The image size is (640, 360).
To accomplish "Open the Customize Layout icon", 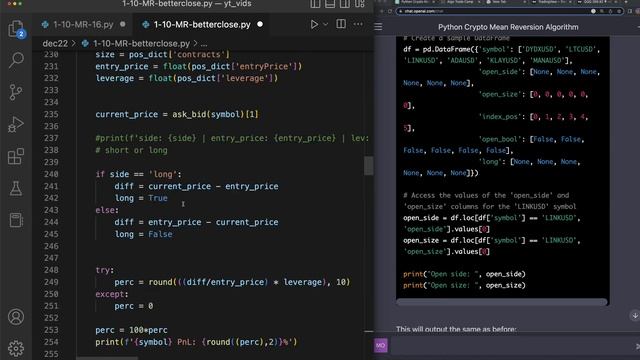I will click(360, 4).
